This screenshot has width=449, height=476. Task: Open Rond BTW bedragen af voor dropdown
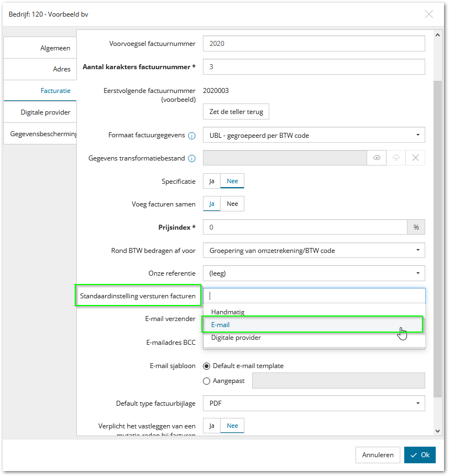tap(314, 250)
